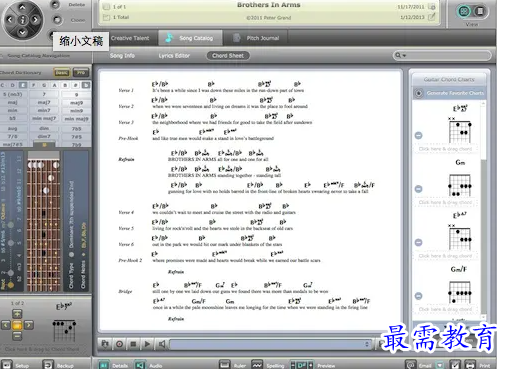Click the Preview icon
Image resolution: width=505 pixels, height=369 pixels.
click(302, 365)
